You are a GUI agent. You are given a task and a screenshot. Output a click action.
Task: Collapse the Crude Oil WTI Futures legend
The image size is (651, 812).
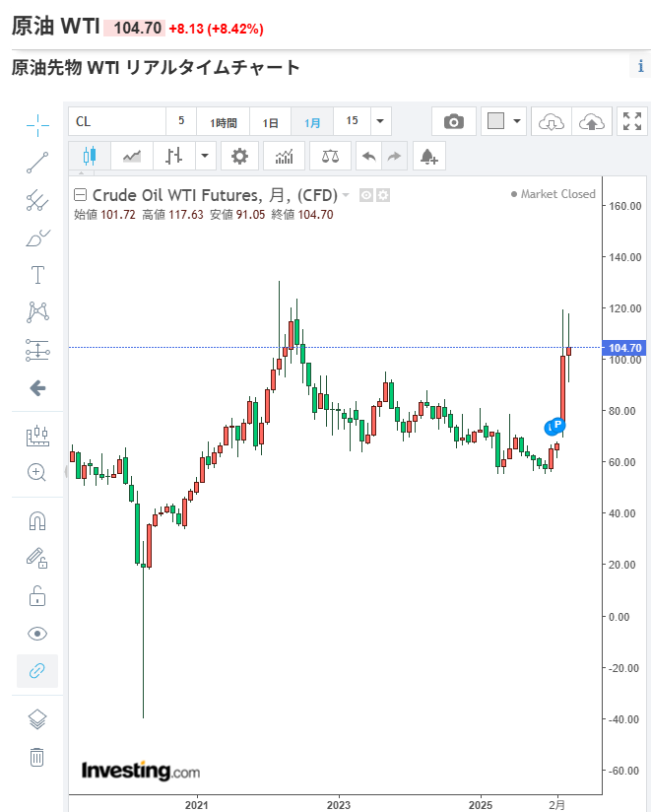[81, 194]
